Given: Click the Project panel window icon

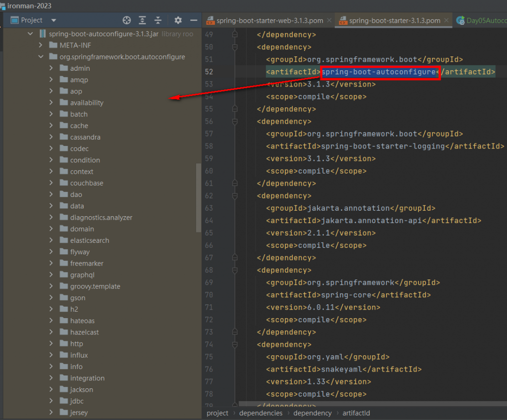Looking at the screenshot, I should (14, 20).
